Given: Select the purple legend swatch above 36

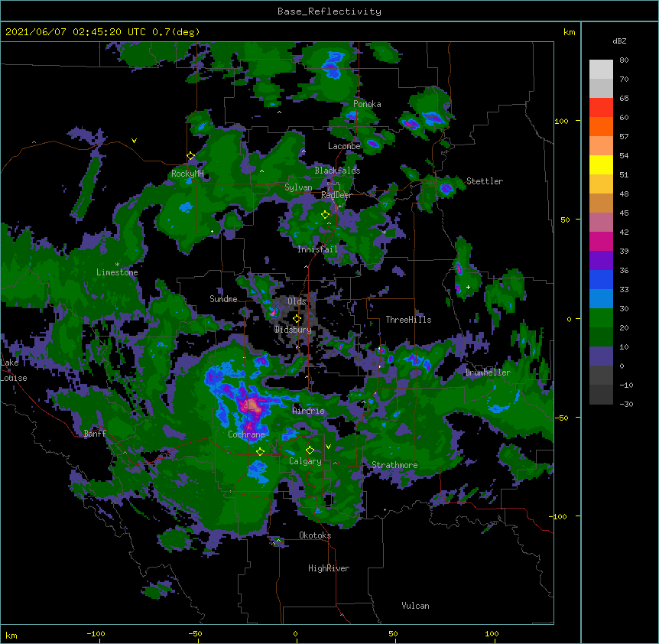Looking at the screenshot, I should 601,261.
